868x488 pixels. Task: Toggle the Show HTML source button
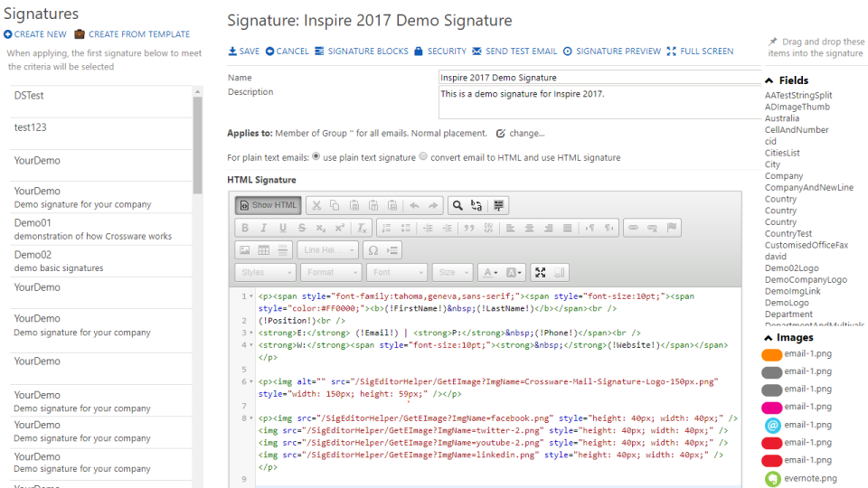click(268, 205)
